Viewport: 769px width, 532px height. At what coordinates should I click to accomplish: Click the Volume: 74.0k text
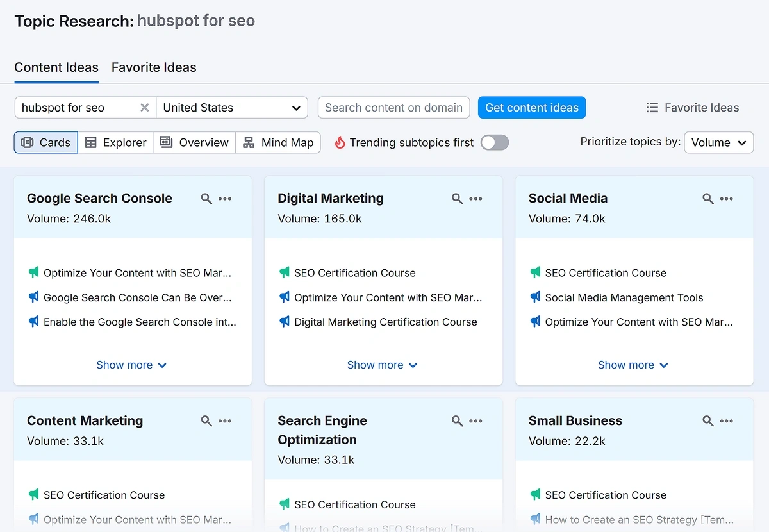(567, 219)
